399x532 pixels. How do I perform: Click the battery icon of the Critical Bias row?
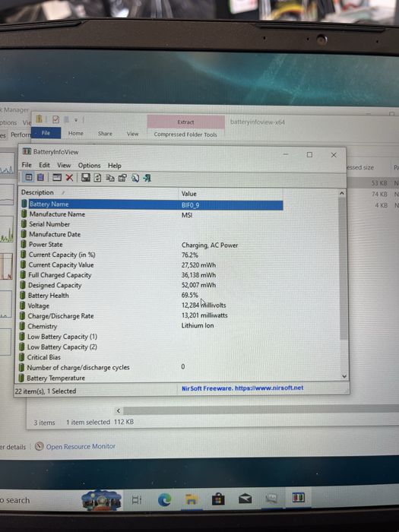pyautogui.click(x=22, y=357)
